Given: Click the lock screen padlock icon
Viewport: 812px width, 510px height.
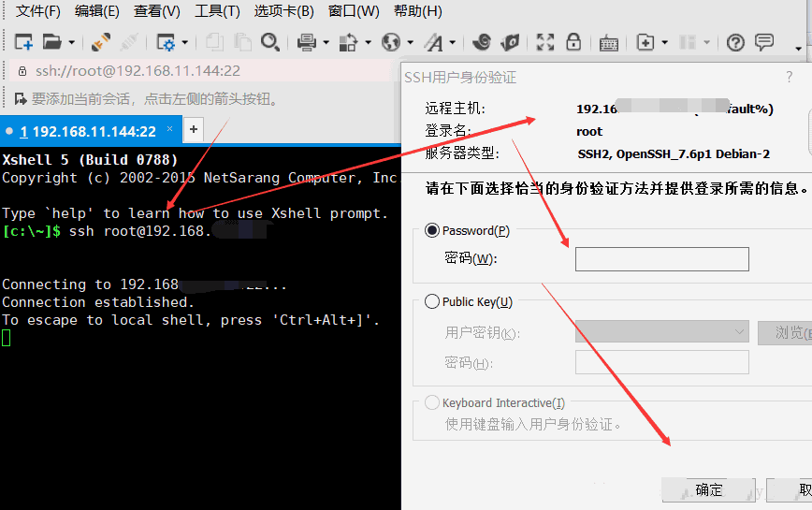Looking at the screenshot, I should [573, 42].
